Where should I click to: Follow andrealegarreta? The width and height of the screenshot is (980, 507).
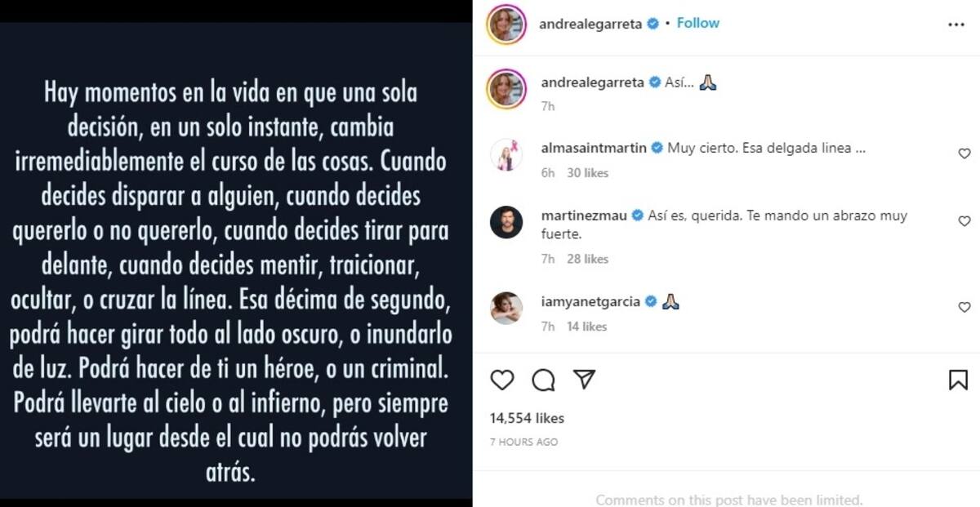click(698, 23)
